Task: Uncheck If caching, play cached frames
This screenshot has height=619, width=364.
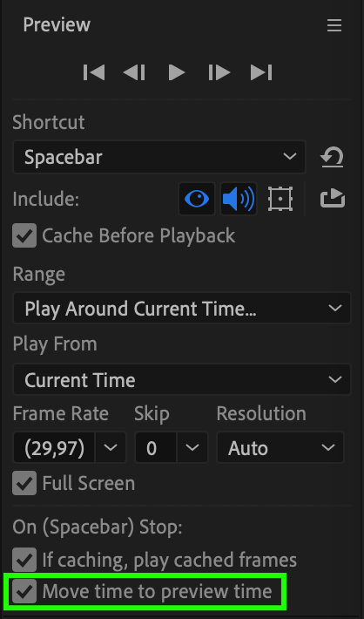Action: [24, 560]
